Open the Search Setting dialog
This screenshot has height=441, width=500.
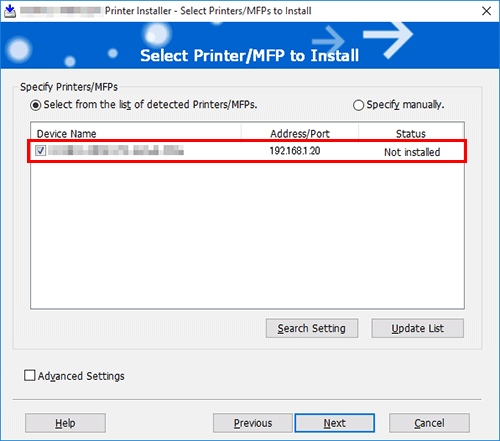312,328
